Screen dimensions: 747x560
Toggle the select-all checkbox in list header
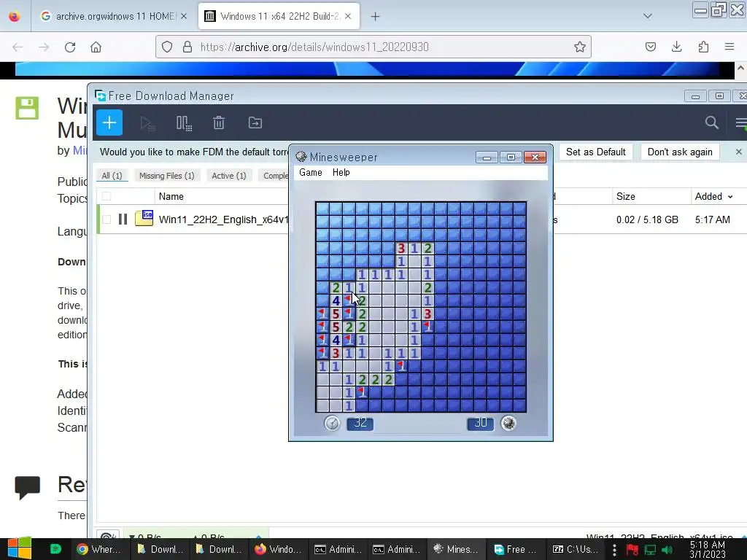[x=107, y=196]
